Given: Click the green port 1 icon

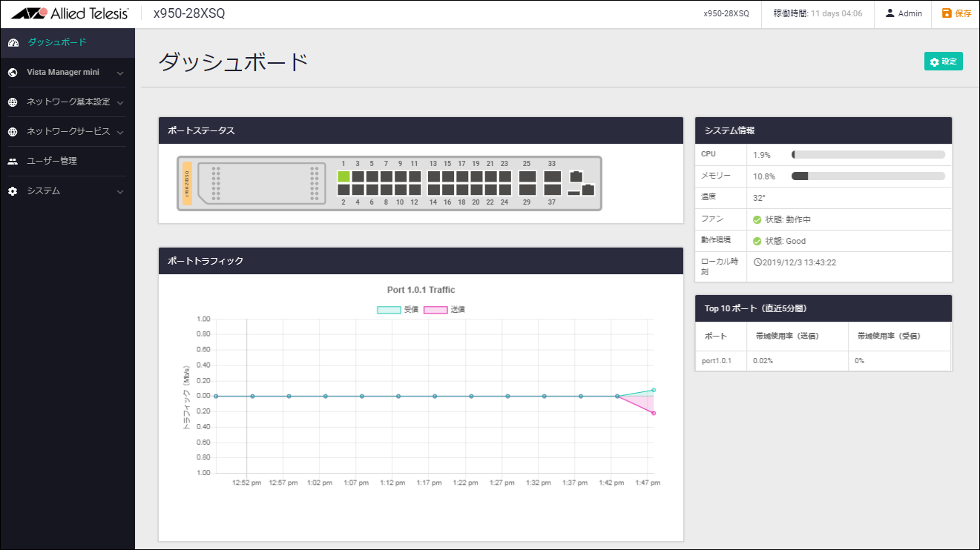Looking at the screenshot, I should (x=343, y=176).
